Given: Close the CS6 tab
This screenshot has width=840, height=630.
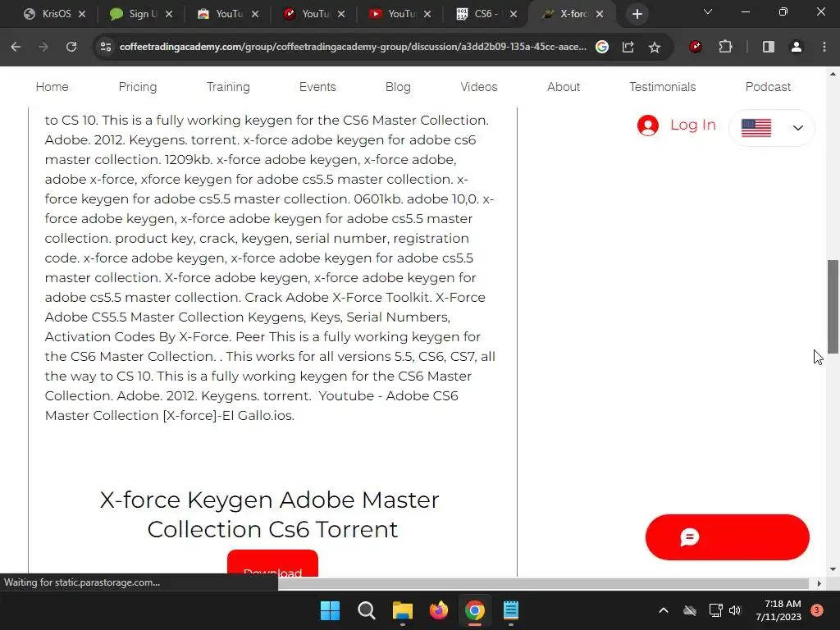Looking at the screenshot, I should 514,15.
